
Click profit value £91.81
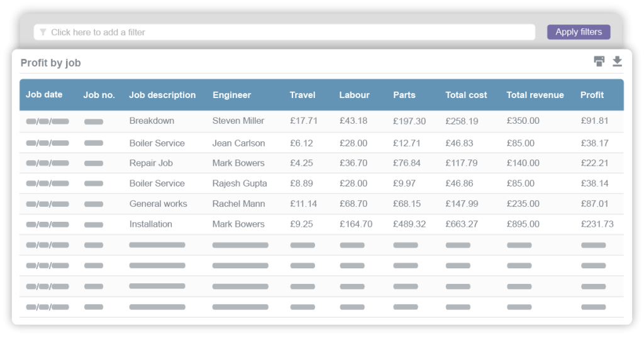point(594,121)
